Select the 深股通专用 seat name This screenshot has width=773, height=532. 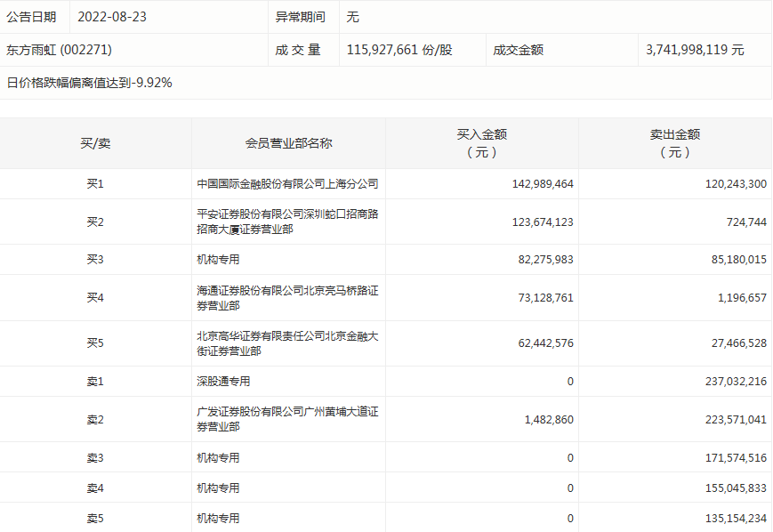(223, 382)
